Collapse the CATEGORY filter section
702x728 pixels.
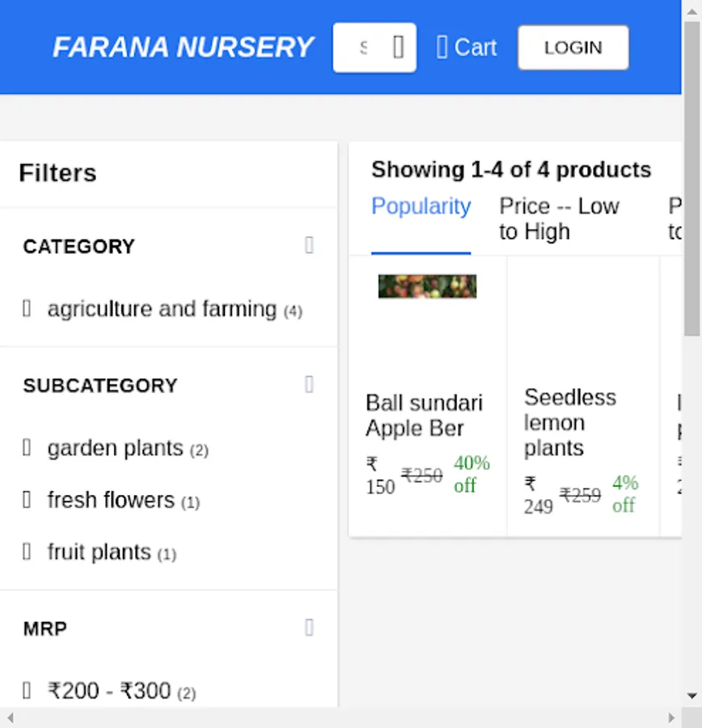309,245
